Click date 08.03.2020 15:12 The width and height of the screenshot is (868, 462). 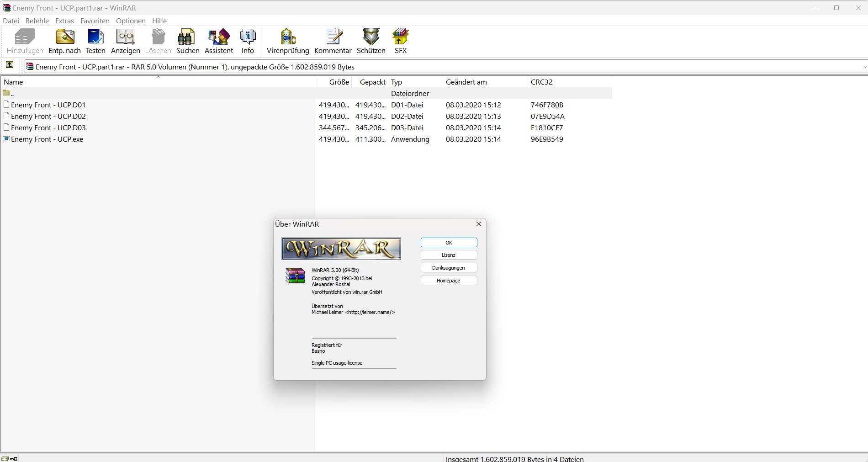(473, 105)
